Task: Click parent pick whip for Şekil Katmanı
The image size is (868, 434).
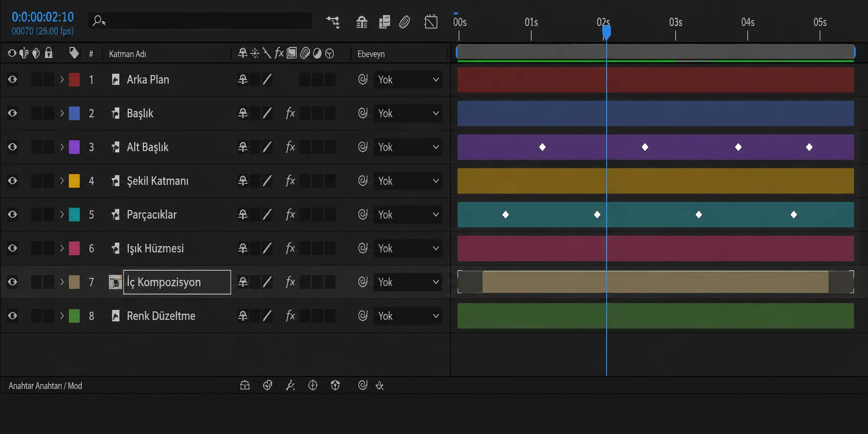Action: 363,181
